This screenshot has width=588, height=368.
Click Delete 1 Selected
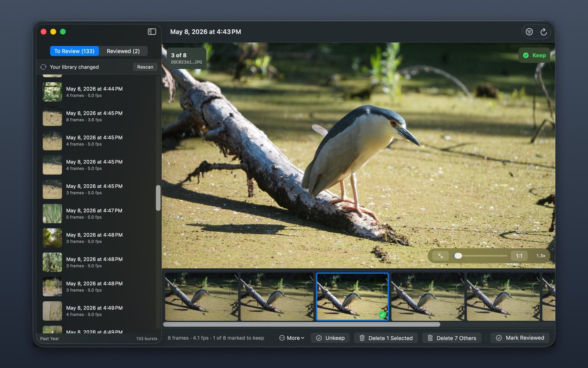pos(386,338)
